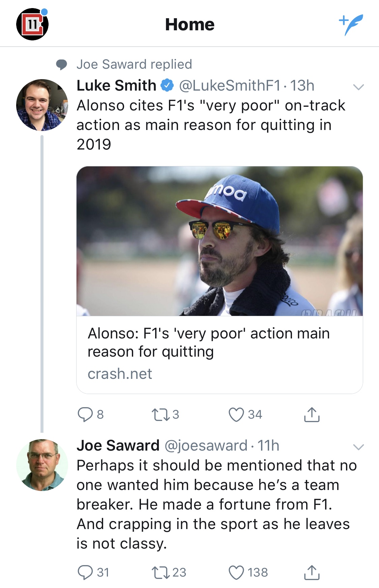Viewport: 379px width, 588px height.
Task: Tap the compose new tweet feather icon
Action: pyautogui.click(x=351, y=24)
